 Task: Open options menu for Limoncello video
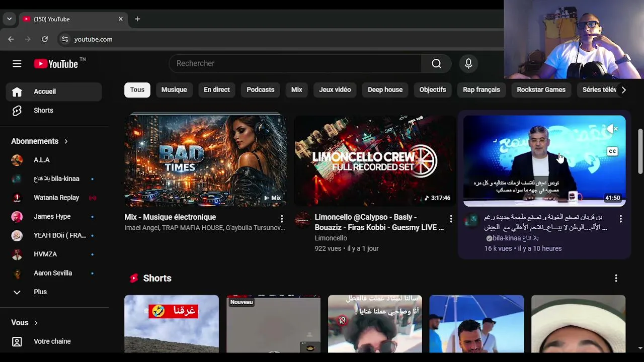(451, 219)
